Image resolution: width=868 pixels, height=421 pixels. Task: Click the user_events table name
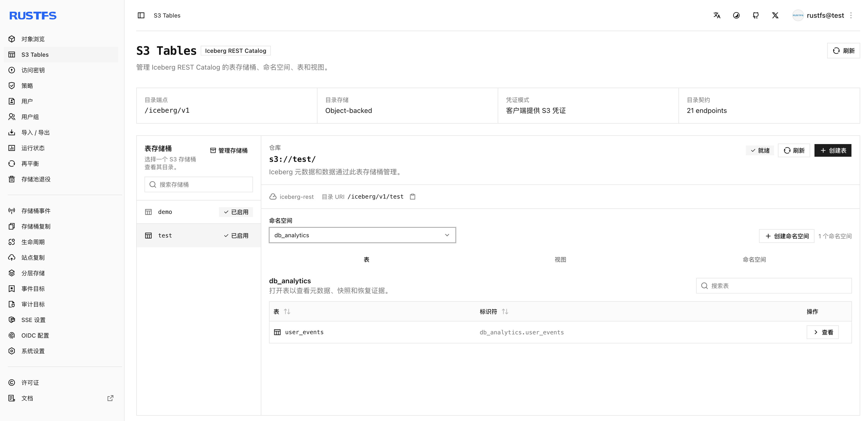click(304, 332)
